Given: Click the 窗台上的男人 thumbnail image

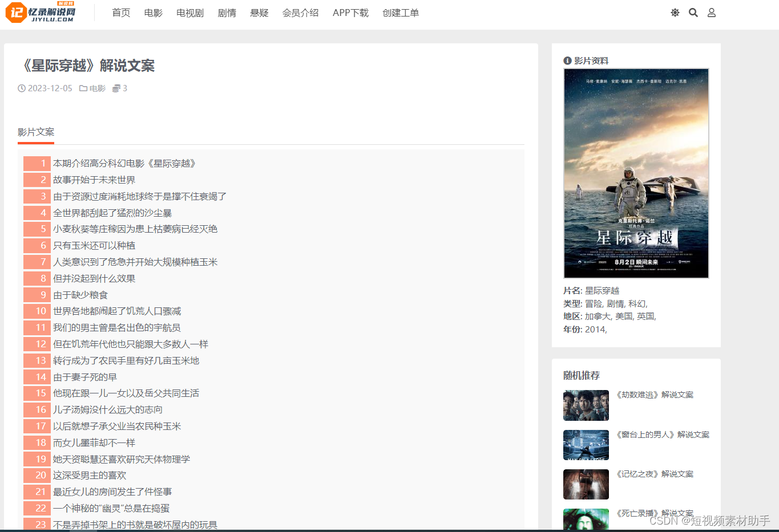Looking at the screenshot, I should pos(586,445).
